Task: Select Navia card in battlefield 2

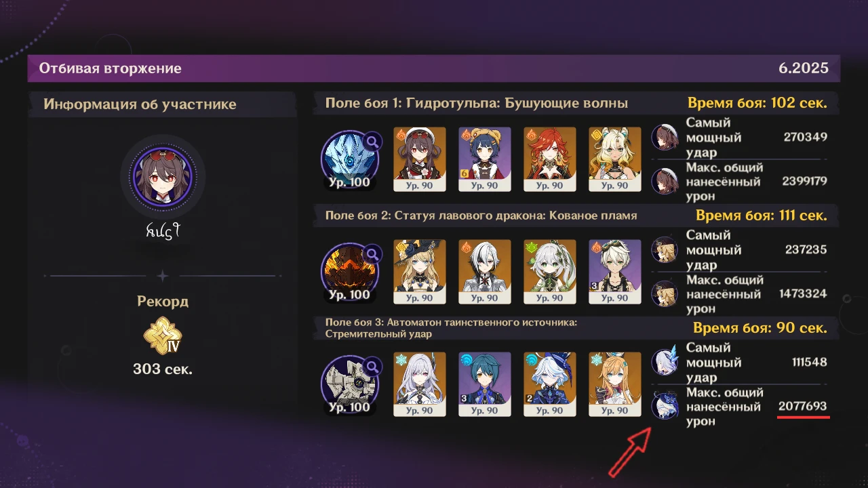Action: tap(420, 272)
